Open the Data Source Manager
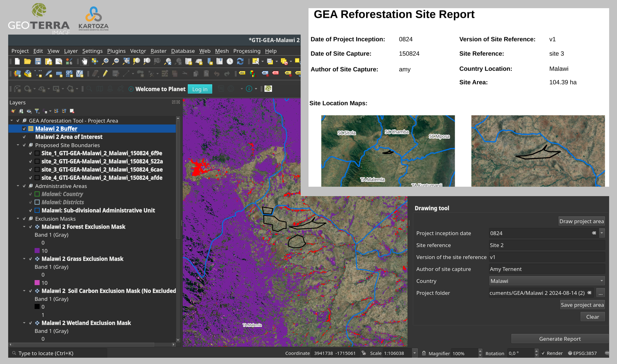 (x=17, y=74)
